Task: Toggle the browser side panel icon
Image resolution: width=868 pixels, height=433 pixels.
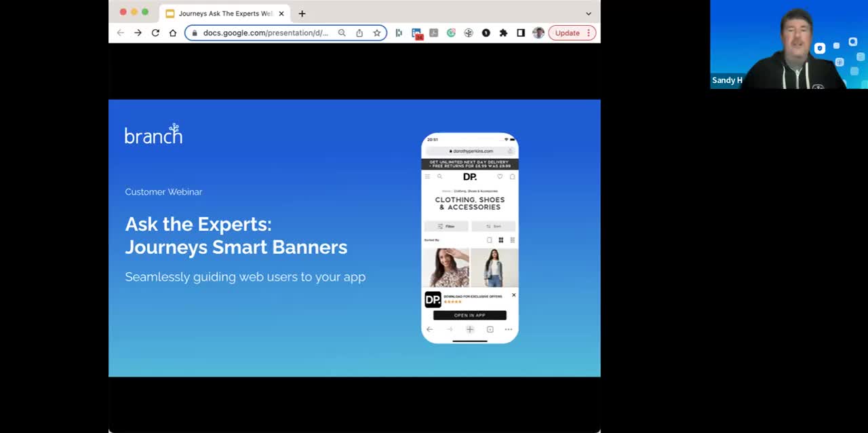Action: click(521, 33)
